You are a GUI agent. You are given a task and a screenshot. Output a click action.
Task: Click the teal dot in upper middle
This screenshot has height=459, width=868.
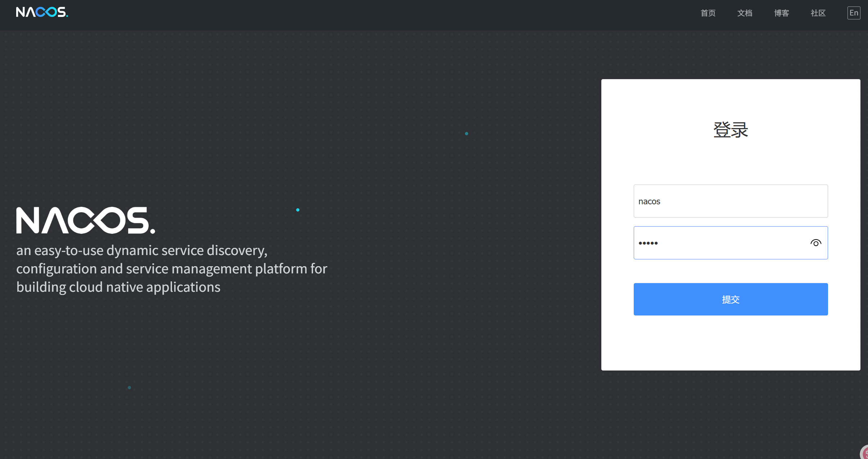point(466,133)
